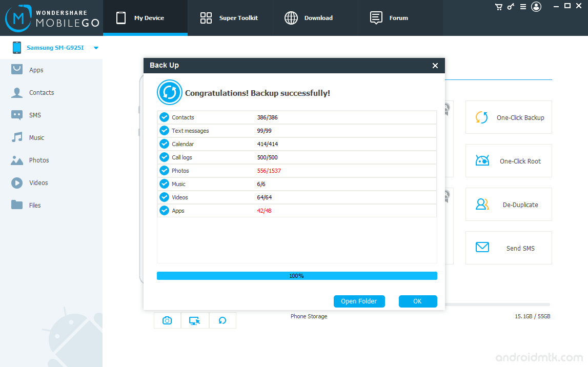The image size is (588, 367).
Task: Confirm with the OK button
Action: 418,301
